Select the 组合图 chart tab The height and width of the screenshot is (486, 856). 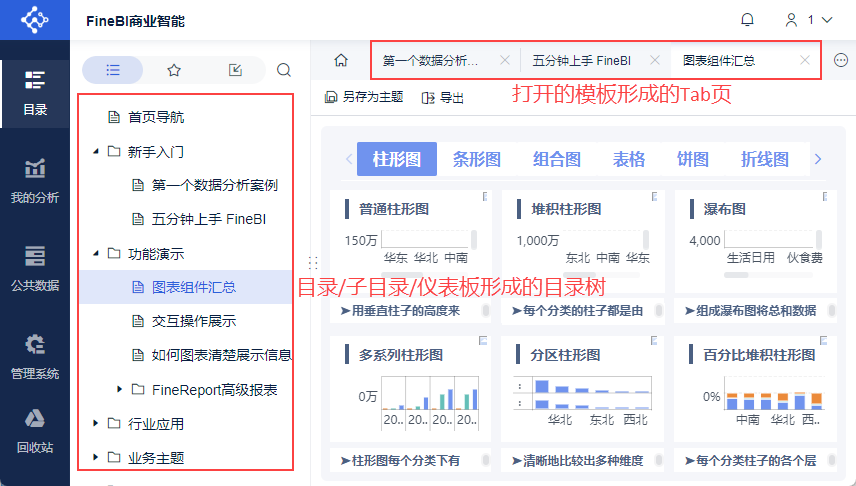[557, 159]
